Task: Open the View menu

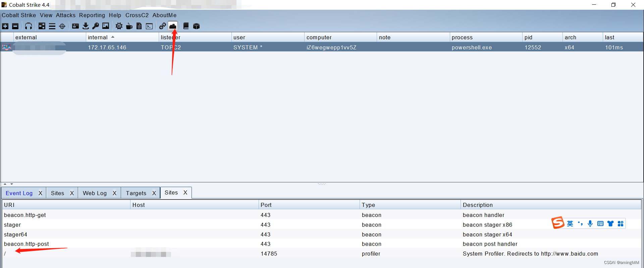Action: [x=46, y=15]
